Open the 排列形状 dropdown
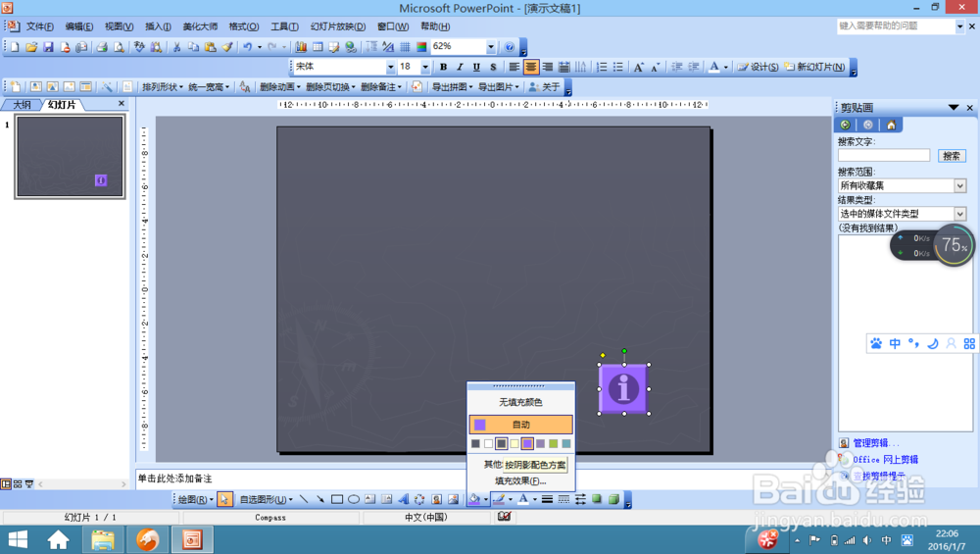 (163, 87)
